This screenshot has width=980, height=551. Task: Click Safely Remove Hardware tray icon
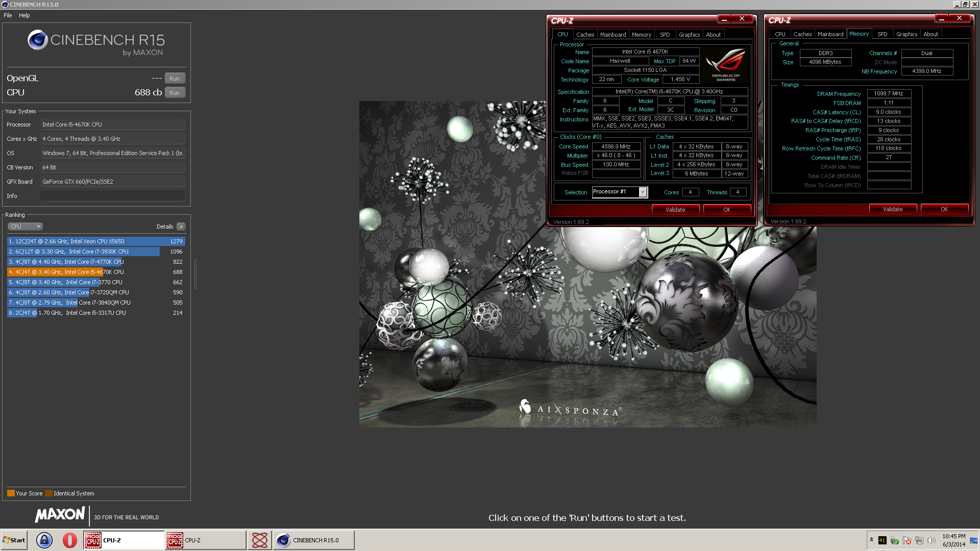click(x=894, y=540)
